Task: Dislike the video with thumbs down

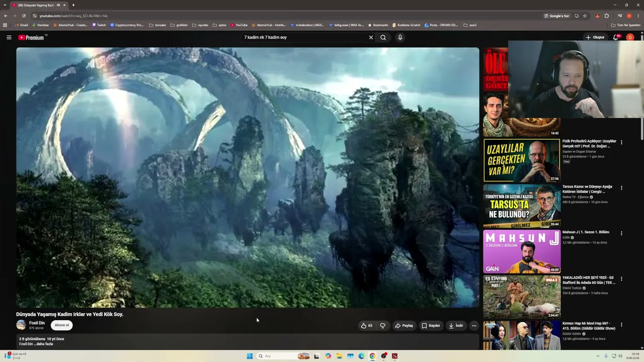Action: [x=382, y=325]
